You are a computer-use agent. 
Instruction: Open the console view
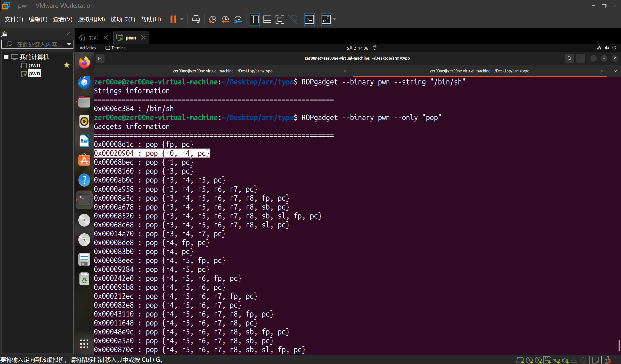(309, 19)
